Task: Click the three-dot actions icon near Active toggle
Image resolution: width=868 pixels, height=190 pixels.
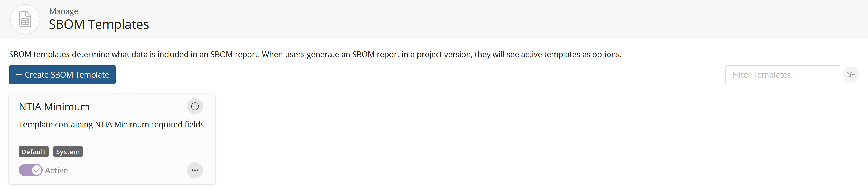Action: click(195, 170)
